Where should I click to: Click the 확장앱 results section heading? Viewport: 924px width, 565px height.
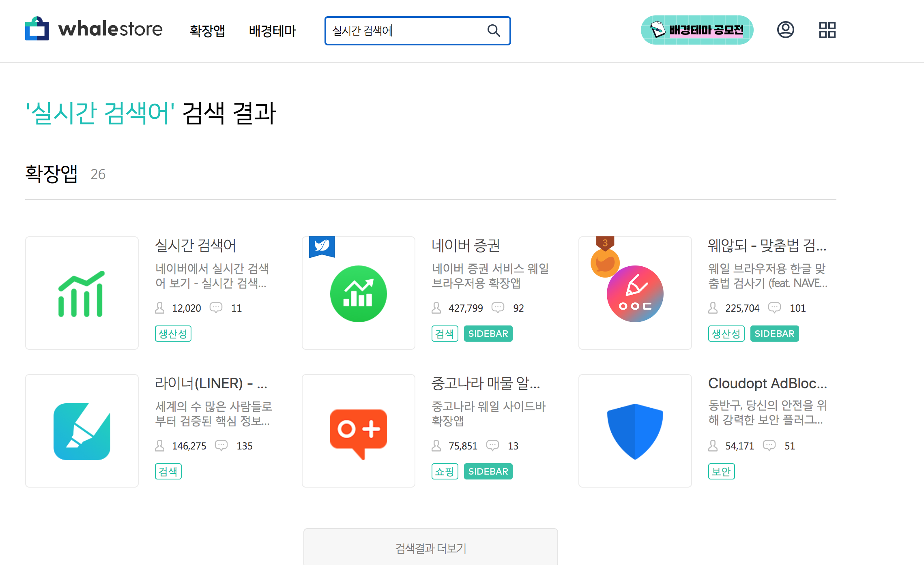point(52,174)
